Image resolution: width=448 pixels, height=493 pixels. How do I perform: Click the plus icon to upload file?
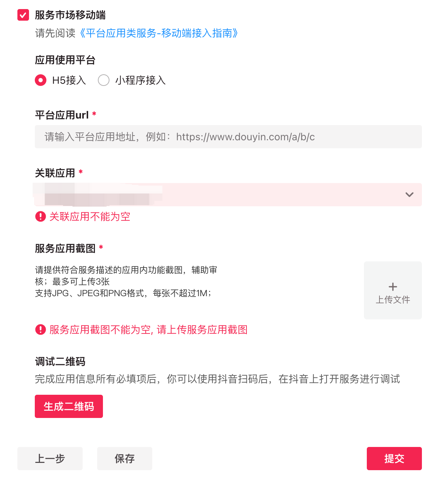point(393,287)
